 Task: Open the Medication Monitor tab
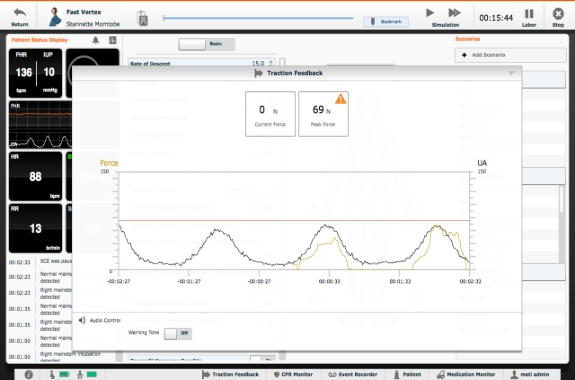click(466, 374)
